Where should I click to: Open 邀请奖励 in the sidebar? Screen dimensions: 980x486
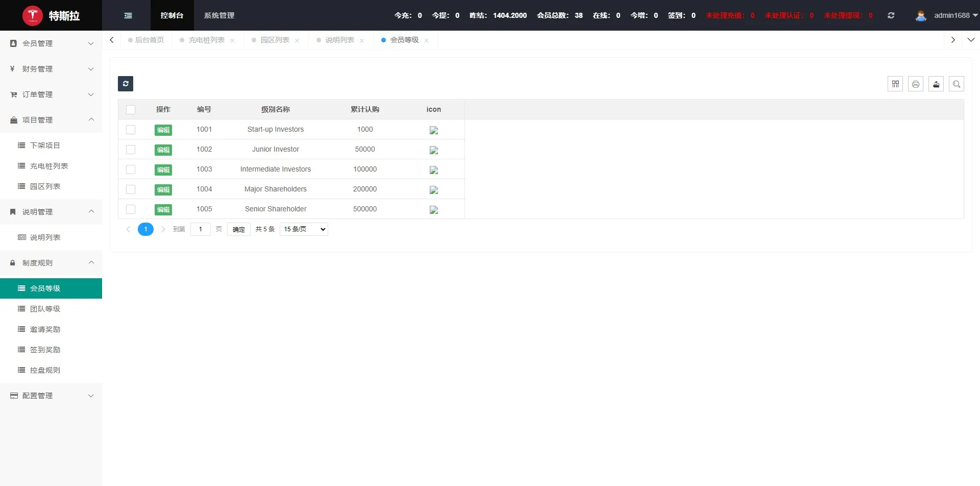pyautogui.click(x=51, y=329)
